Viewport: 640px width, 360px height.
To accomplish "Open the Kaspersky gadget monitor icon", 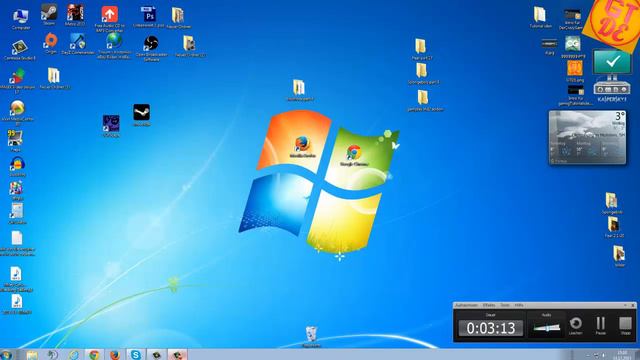I will tap(612, 72).
